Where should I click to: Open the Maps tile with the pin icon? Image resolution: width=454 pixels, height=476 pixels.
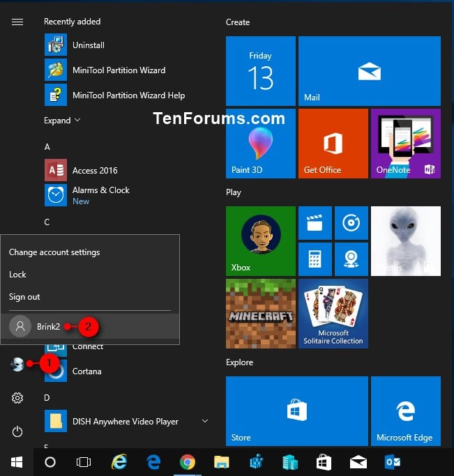coord(351,259)
